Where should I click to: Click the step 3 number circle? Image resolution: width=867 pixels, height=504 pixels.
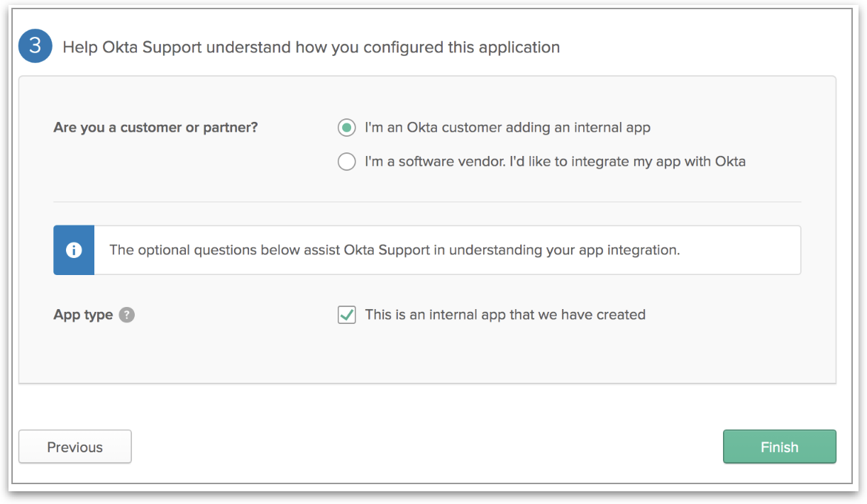(x=35, y=46)
